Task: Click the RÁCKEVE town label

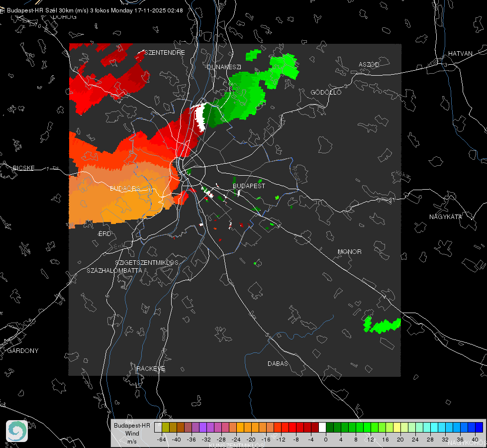Action: click(151, 369)
